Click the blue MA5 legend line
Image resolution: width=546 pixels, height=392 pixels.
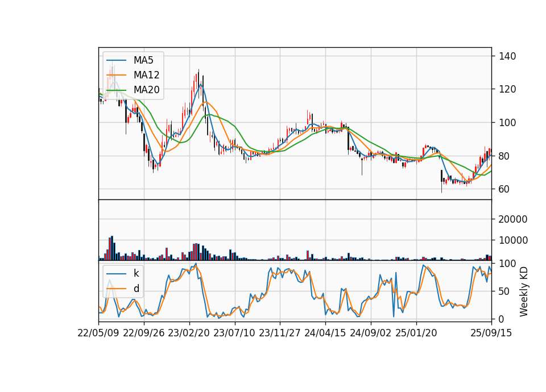tap(116, 61)
